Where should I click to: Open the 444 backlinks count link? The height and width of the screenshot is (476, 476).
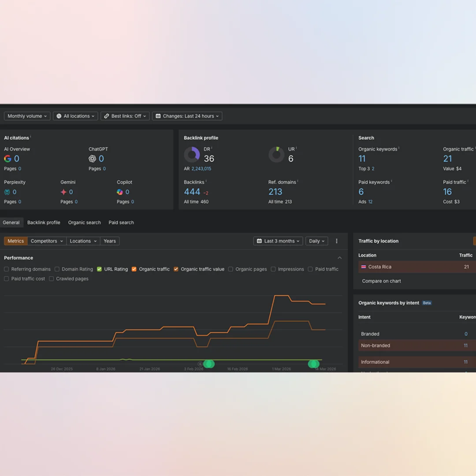(192, 192)
